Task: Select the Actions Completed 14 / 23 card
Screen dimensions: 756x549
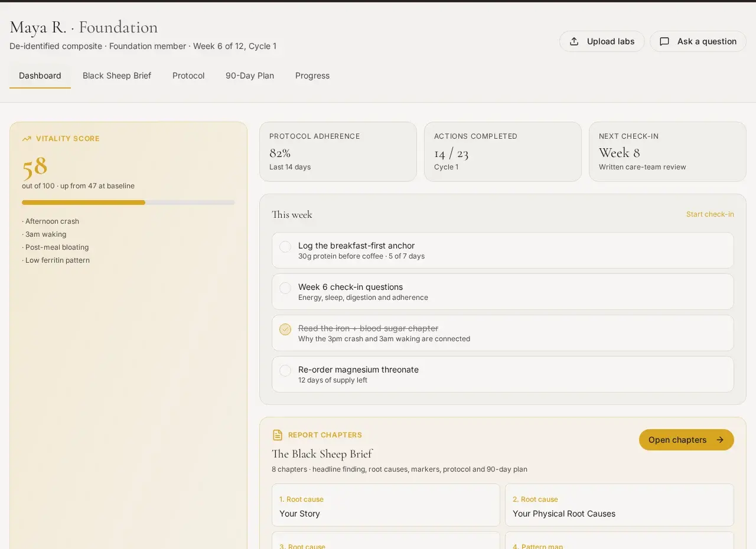Action: 503,152
